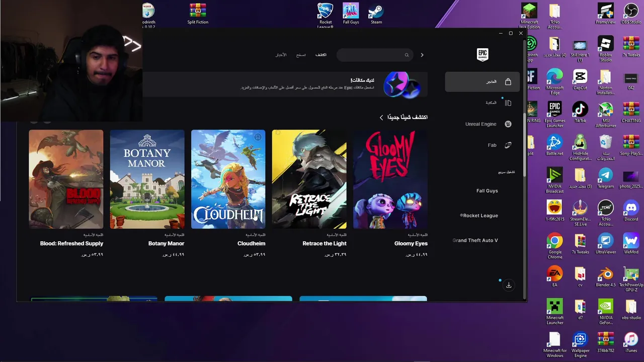Open the Roblox Studio desktop shortcut

click(x=606, y=49)
